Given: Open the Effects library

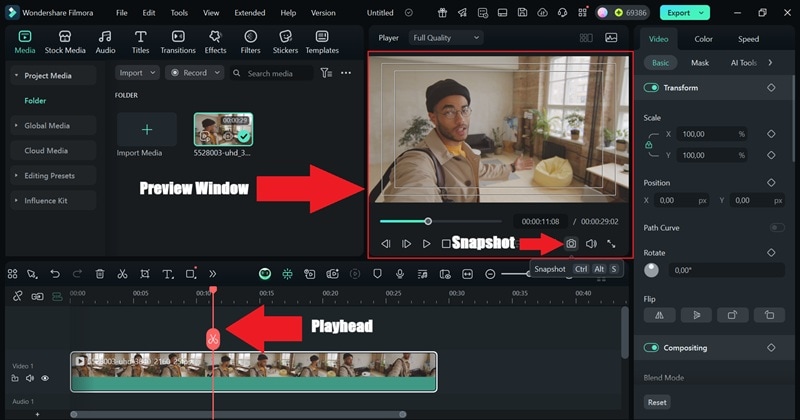Looking at the screenshot, I should 215,42.
